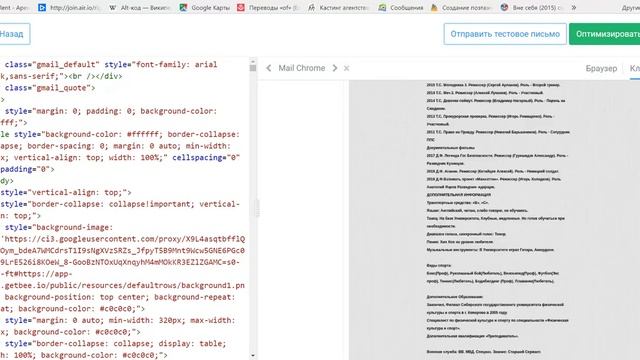Viewport: 640px width, 360px height.
Task: Open the Wikipedia Alt-код bookmark
Action: pyautogui.click(x=140, y=7)
